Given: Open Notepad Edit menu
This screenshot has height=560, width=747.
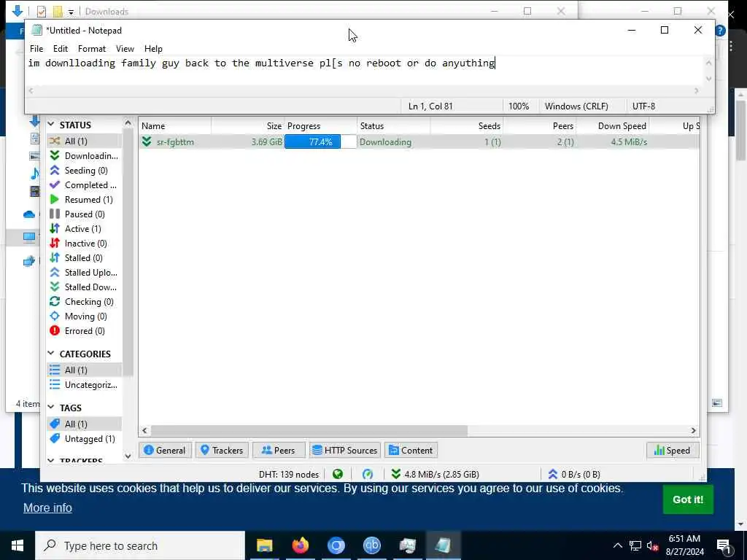Looking at the screenshot, I should (x=61, y=49).
